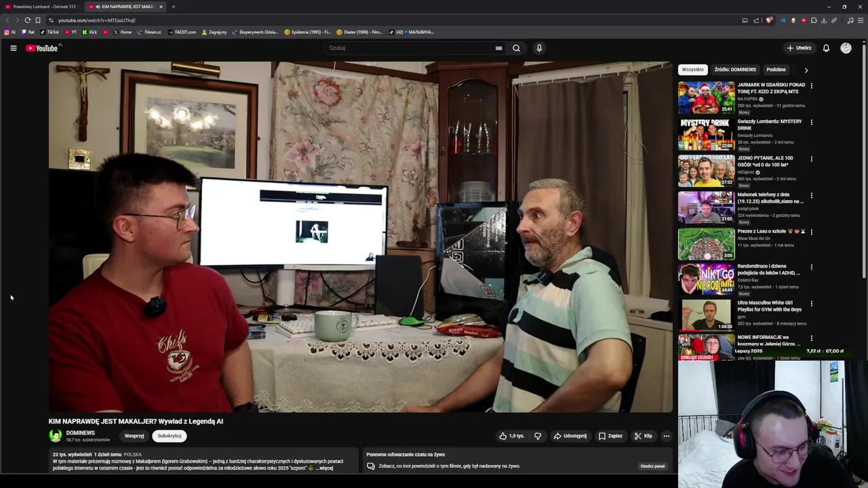The width and height of the screenshot is (868, 488).
Task: Bookmark this page in the toolbar
Action: pyautogui.click(x=38, y=20)
